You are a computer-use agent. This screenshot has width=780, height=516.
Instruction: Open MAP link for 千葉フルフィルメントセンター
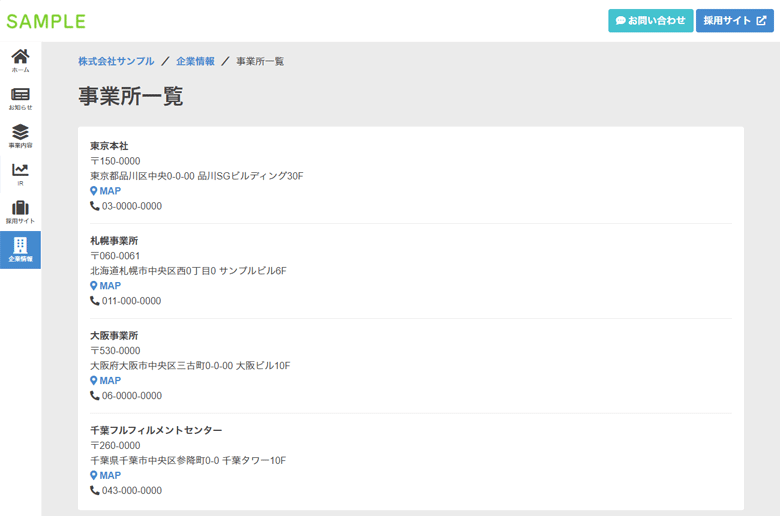pyautogui.click(x=106, y=476)
